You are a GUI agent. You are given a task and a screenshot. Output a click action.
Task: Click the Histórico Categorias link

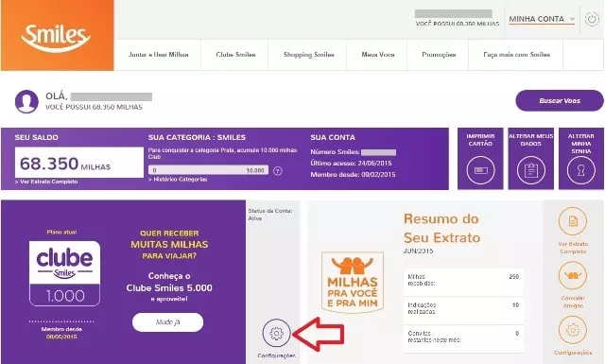coord(178,179)
